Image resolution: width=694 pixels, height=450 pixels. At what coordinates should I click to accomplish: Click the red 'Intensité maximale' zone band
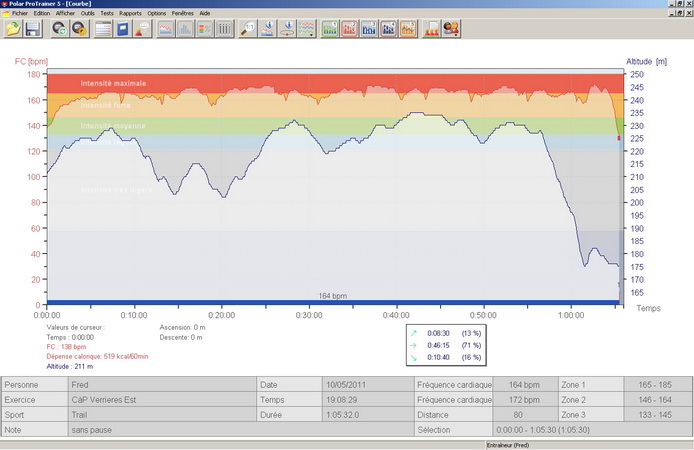pos(300,83)
